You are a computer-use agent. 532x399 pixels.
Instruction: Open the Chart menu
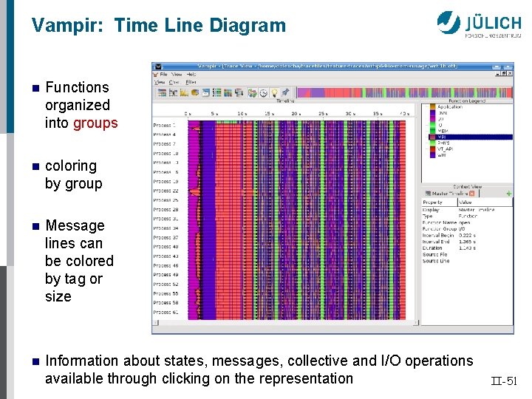(174, 82)
